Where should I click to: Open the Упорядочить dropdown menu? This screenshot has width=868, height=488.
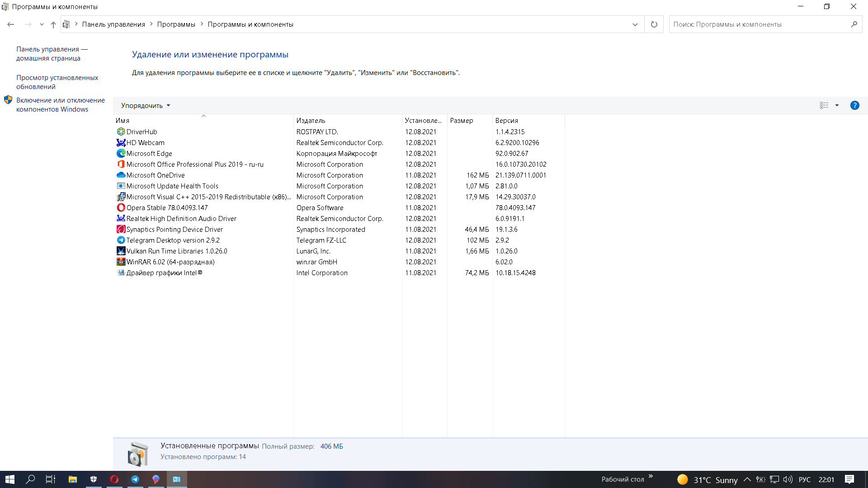tap(146, 106)
